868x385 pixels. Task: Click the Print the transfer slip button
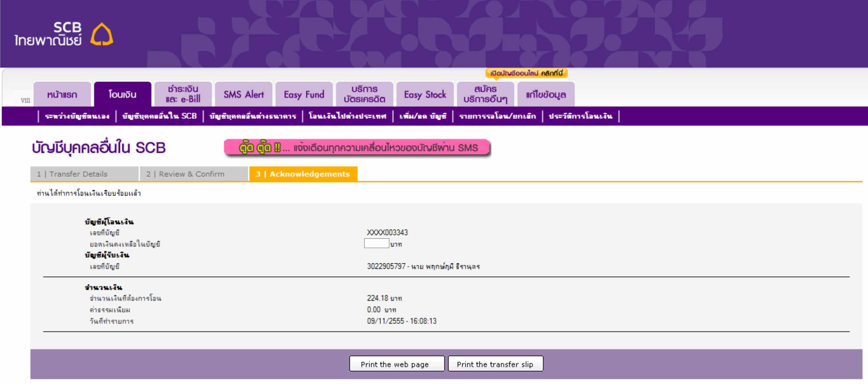[495, 364]
